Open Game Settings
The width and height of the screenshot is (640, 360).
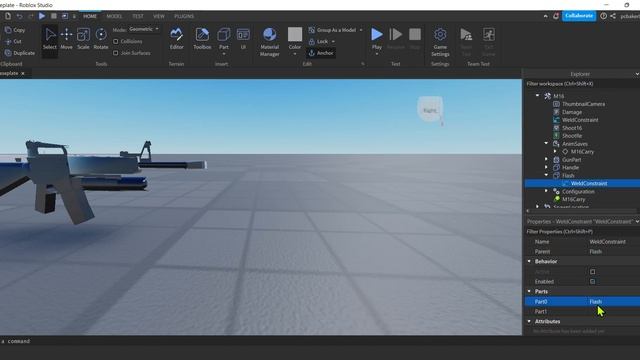[440, 42]
